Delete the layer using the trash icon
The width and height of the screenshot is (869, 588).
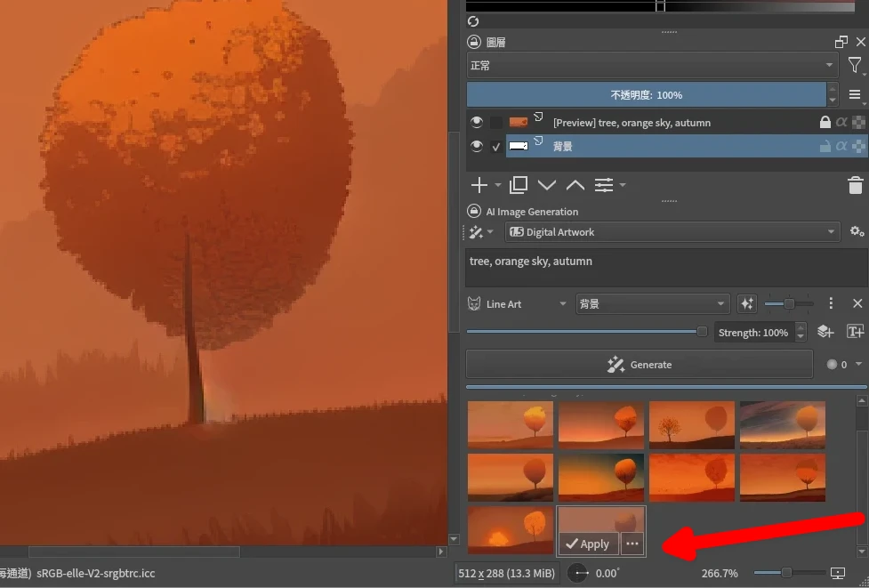pos(855,185)
